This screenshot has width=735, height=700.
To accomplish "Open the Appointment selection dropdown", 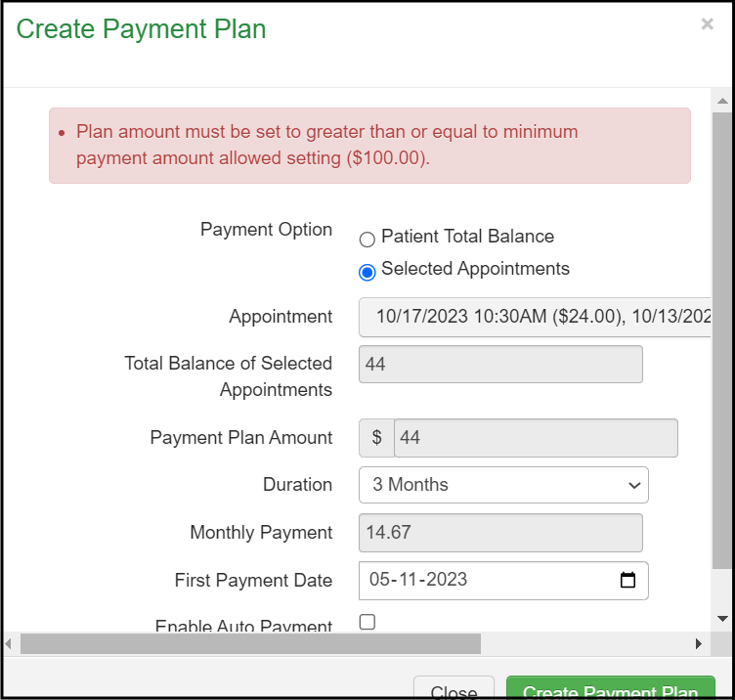I will 535,317.
